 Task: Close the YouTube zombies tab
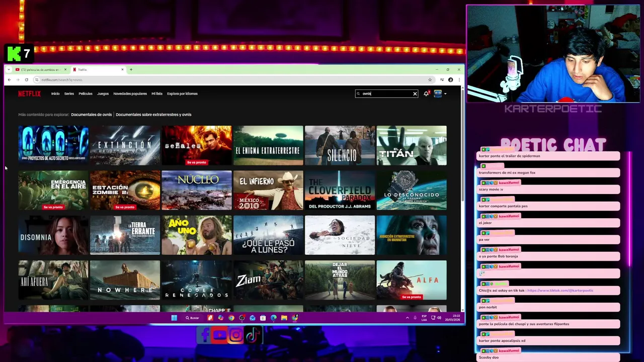coord(65,69)
